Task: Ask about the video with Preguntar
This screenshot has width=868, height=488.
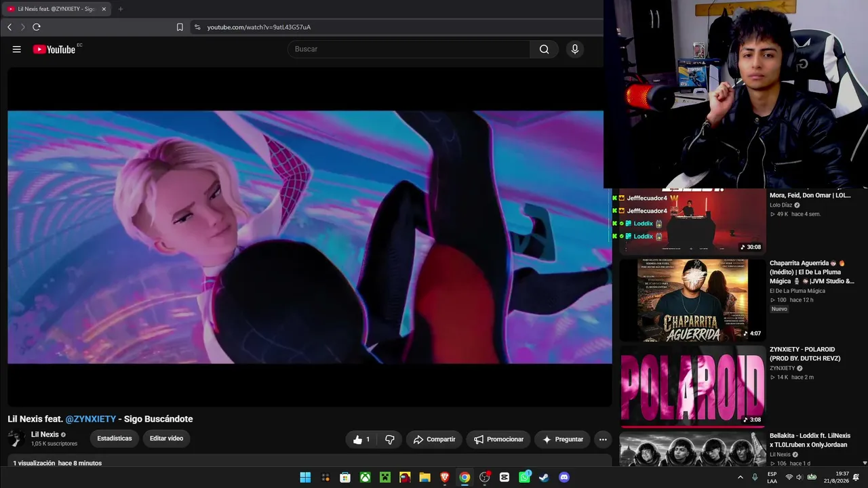Action: point(562,439)
